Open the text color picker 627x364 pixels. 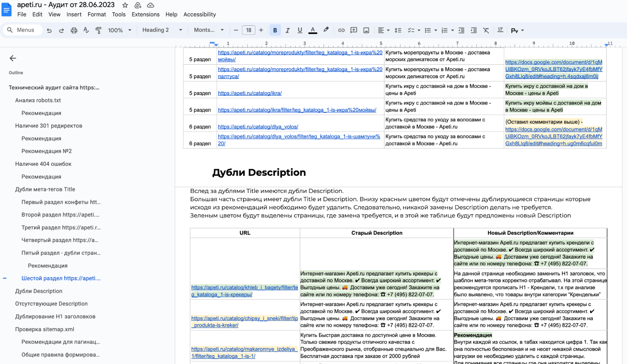312,30
